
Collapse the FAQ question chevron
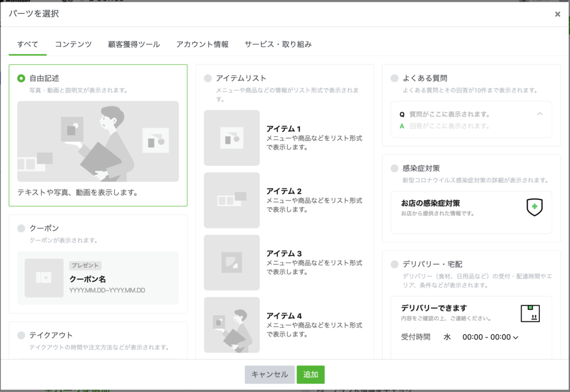click(x=539, y=114)
